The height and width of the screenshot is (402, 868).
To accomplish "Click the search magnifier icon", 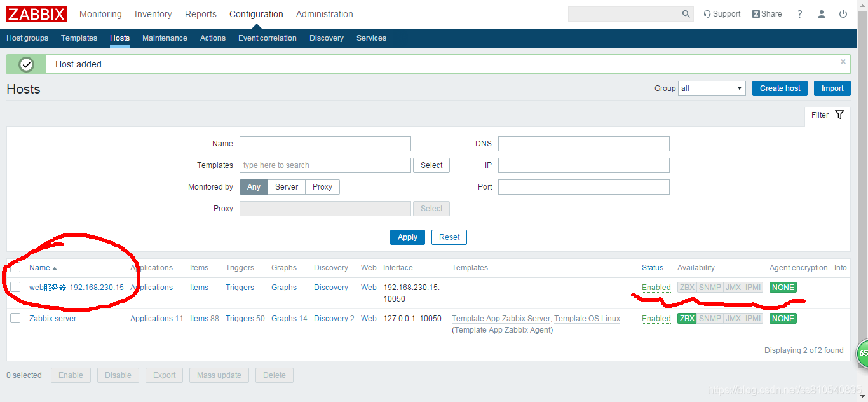I will 686,14.
